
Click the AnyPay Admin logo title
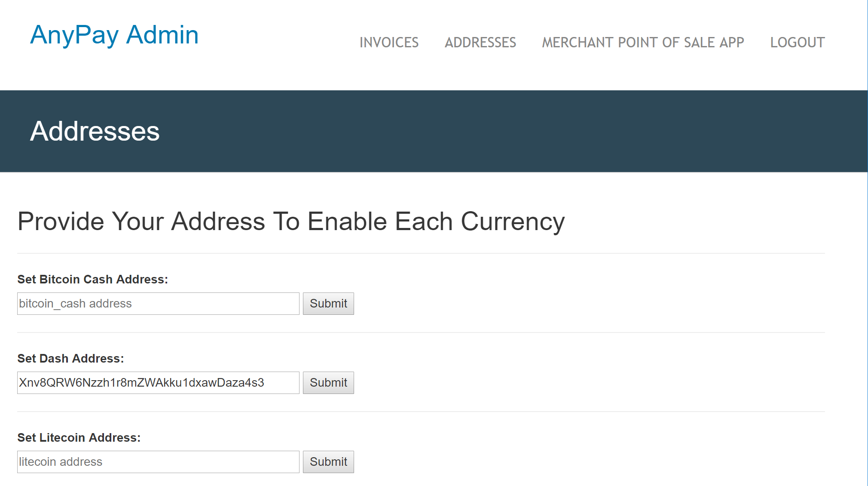pos(114,35)
